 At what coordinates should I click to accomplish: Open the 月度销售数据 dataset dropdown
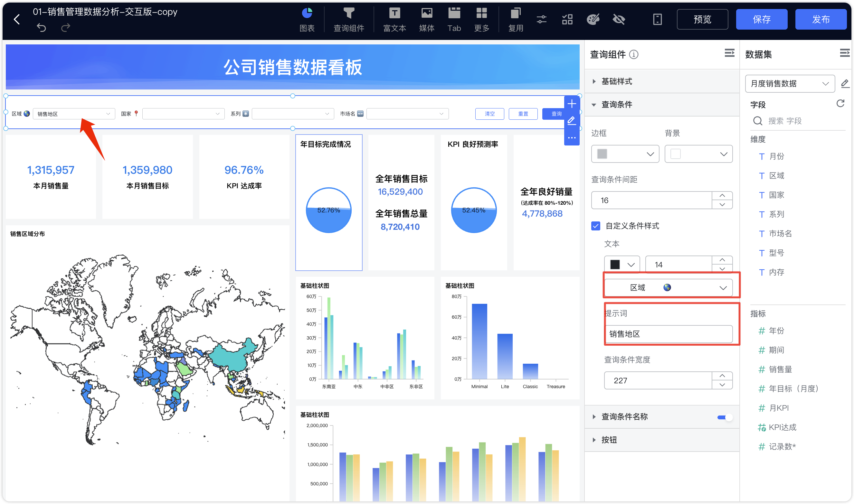[x=790, y=84]
